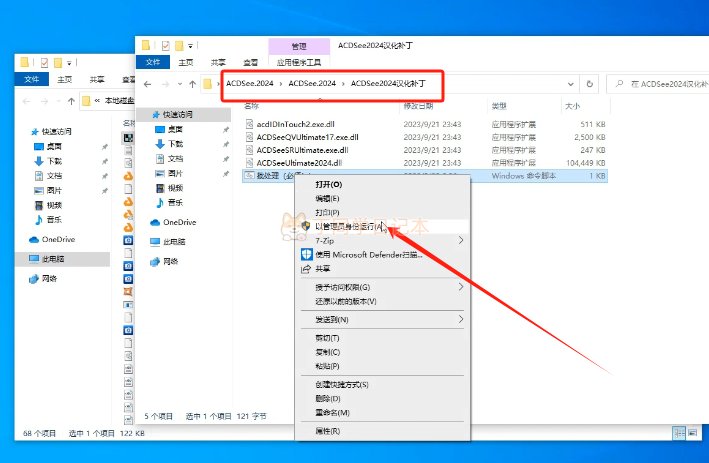709x463 pixels.
Task: Open 文件 tab in back Explorer window
Action: (31, 80)
